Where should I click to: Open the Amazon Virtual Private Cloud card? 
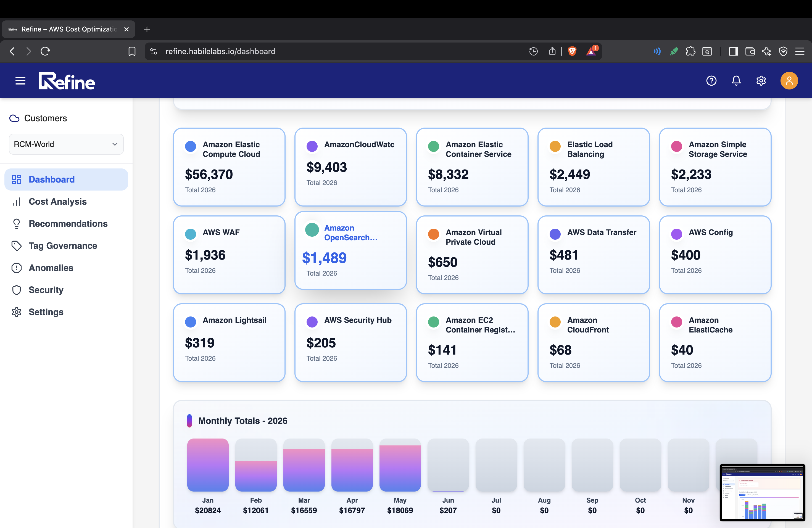472,255
